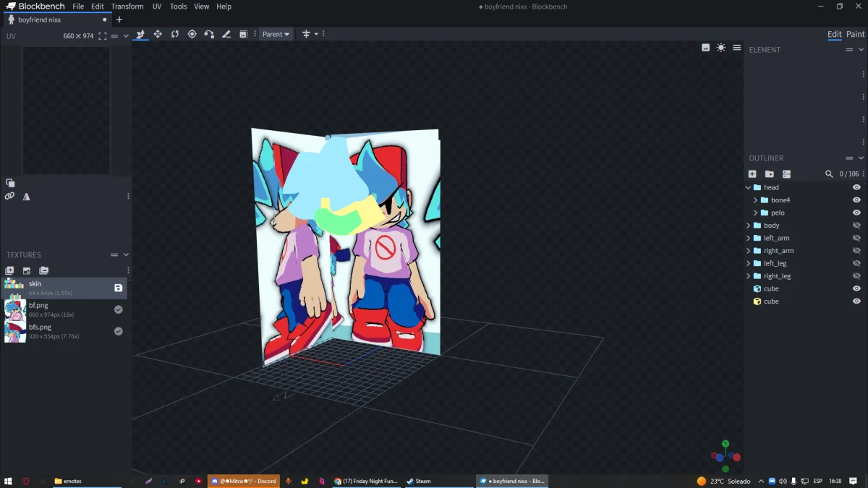
Task: Open the Textures panel three-dot options
Action: [128, 270]
